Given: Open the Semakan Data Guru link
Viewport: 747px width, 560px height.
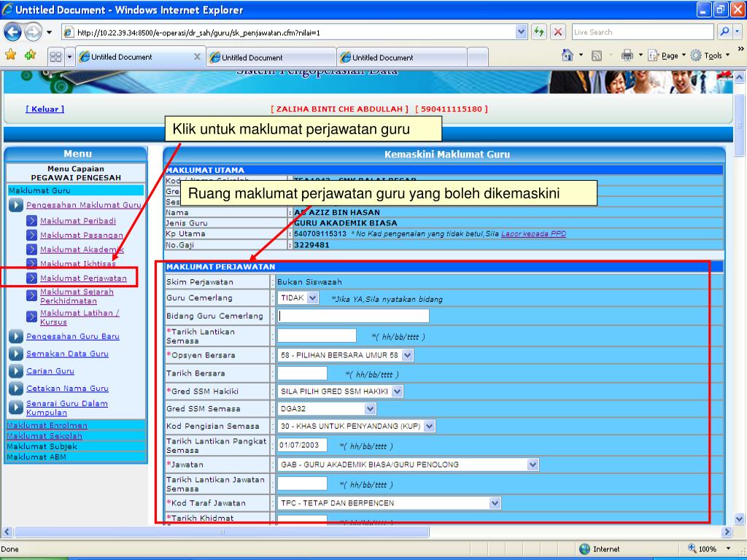Looking at the screenshot, I should coord(67,354).
